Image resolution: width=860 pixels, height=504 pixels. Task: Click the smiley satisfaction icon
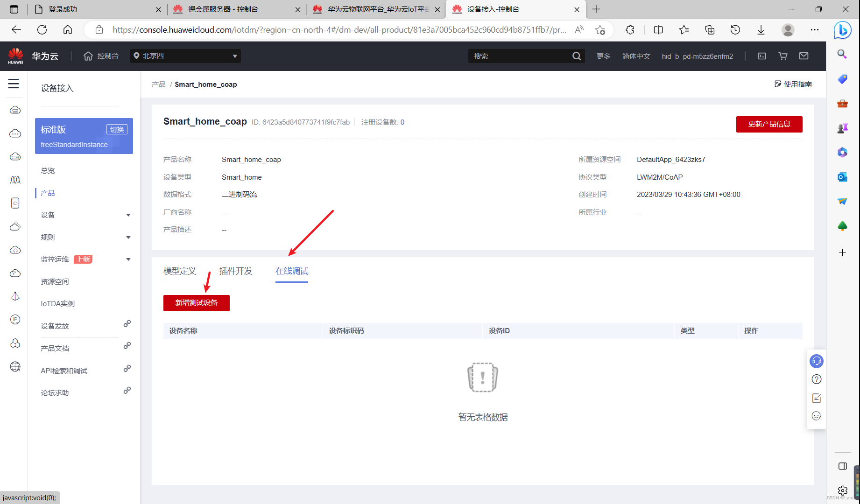817,416
